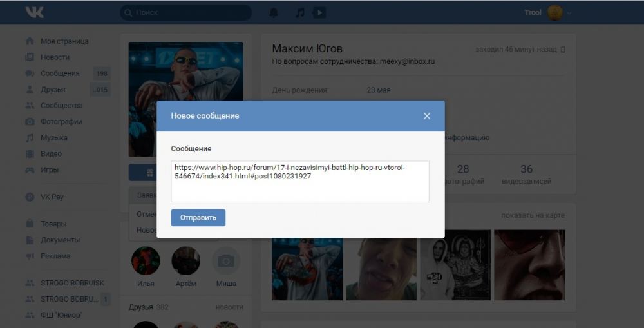Click the Отправить button
This screenshot has width=644, height=328.
pyautogui.click(x=198, y=218)
